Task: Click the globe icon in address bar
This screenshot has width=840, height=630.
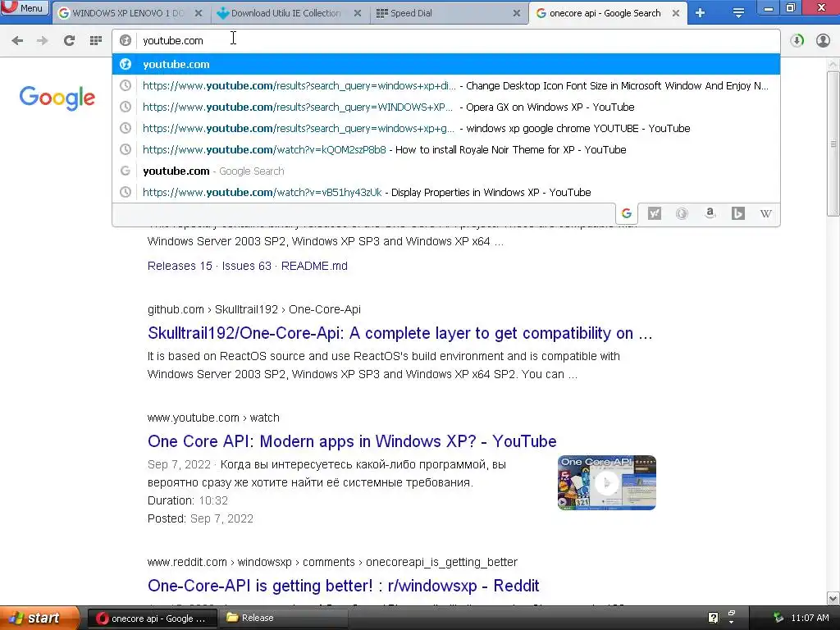Action: [126, 40]
